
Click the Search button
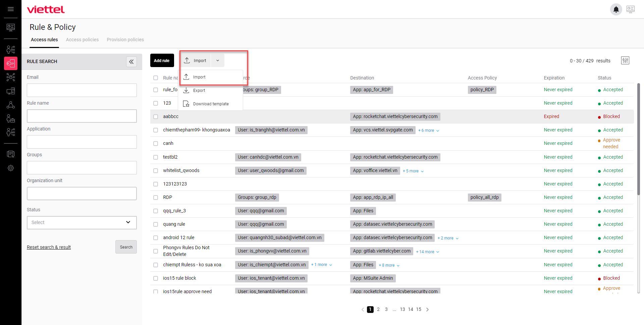point(126,247)
